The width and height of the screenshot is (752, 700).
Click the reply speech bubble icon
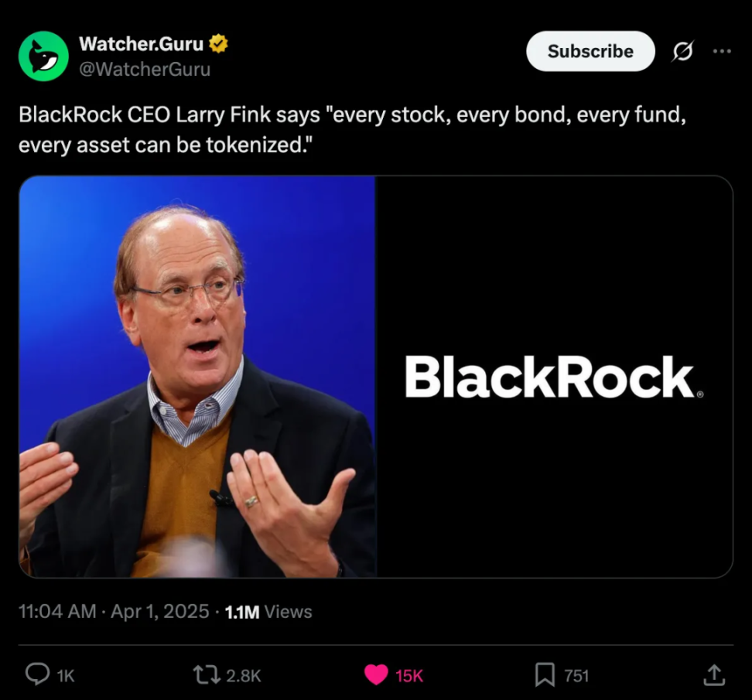pyautogui.click(x=37, y=674)
